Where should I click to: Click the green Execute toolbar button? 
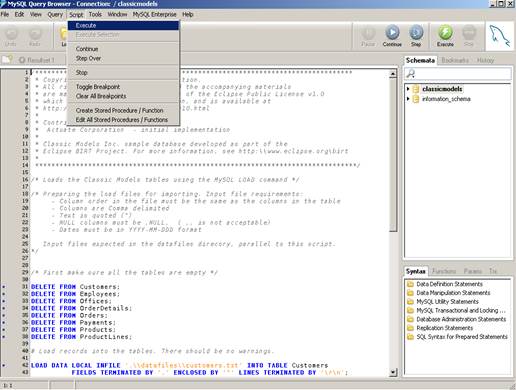tap(445, 36)
